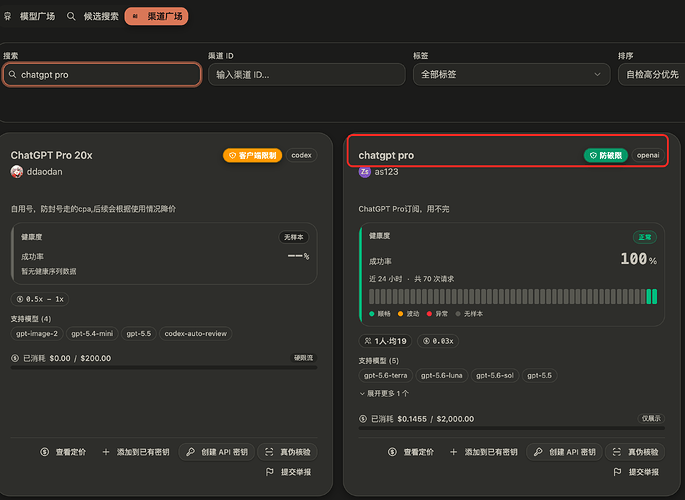Click the openai tag on chatgpt pro card
The image size is (685, 500).
648,155
